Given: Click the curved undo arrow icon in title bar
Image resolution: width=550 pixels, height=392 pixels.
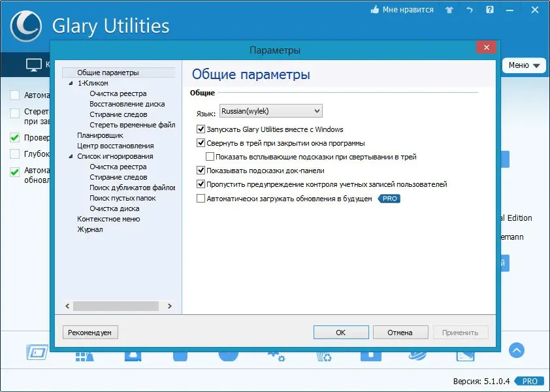Looking at the screenshot, I should click(x=469, y=10).
